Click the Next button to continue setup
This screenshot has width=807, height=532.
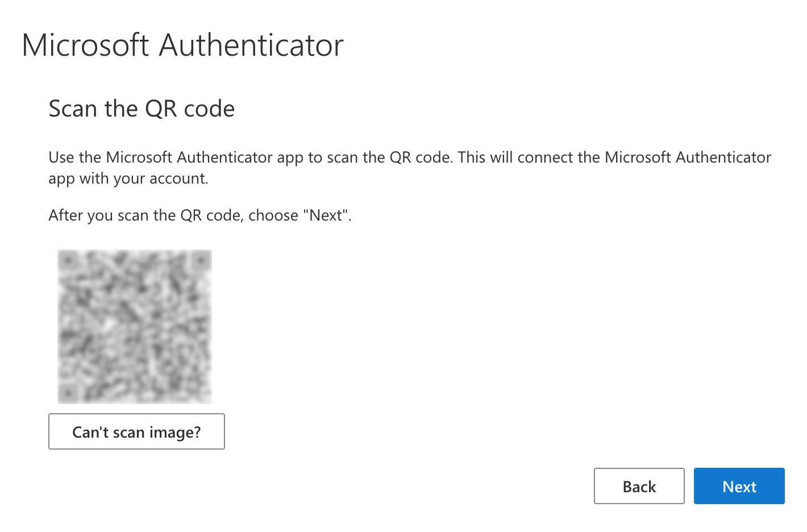pyautogui.click(x=739, y=486)
